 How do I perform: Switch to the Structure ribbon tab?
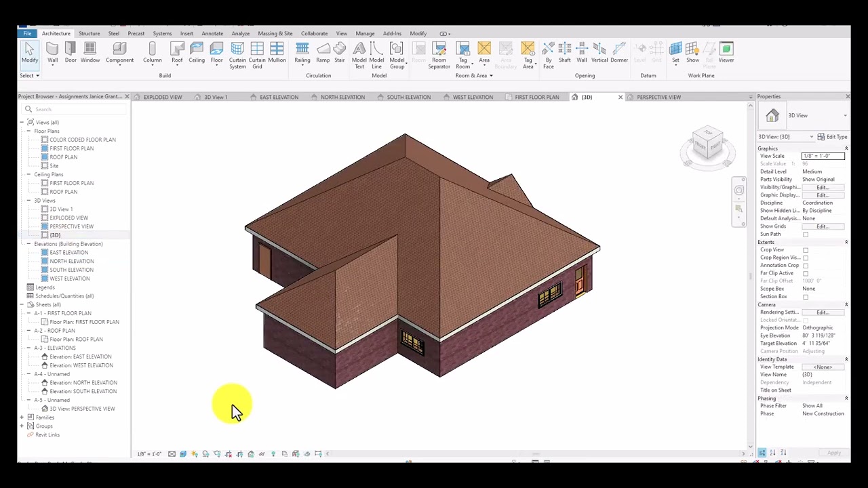point(89,33)
